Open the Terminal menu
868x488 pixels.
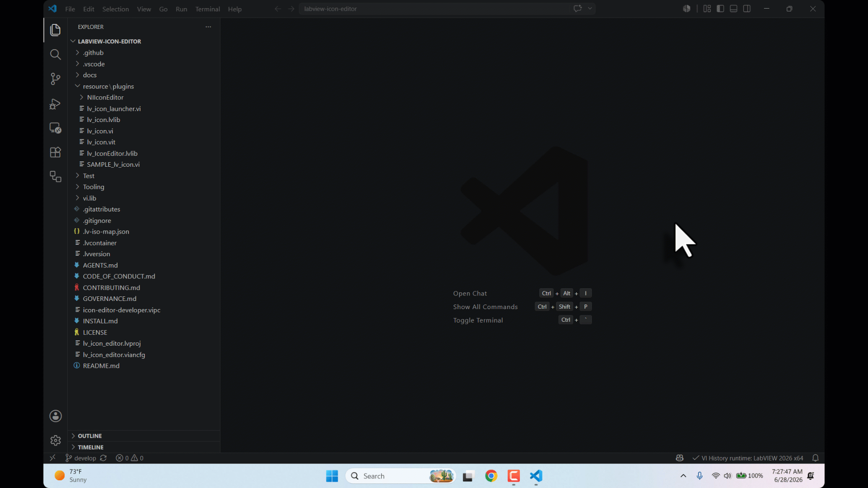point(208,9)
